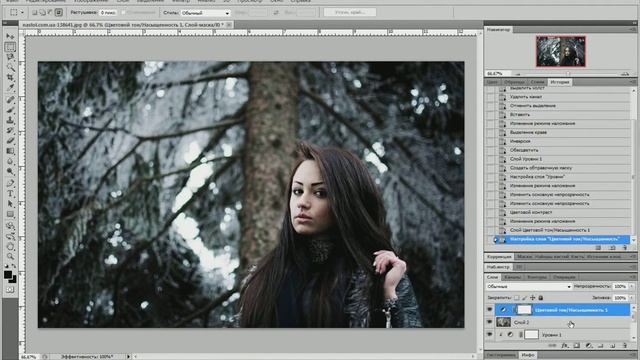
Task: Add a layer mask from the Layers panel footer
Action: tap(577, 346)
